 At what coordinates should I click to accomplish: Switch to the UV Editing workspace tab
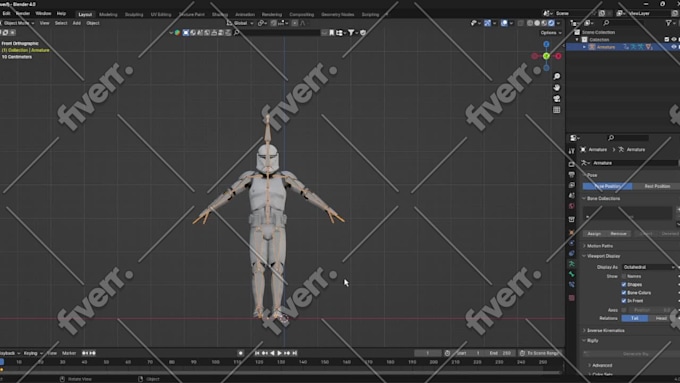(161, 14)
